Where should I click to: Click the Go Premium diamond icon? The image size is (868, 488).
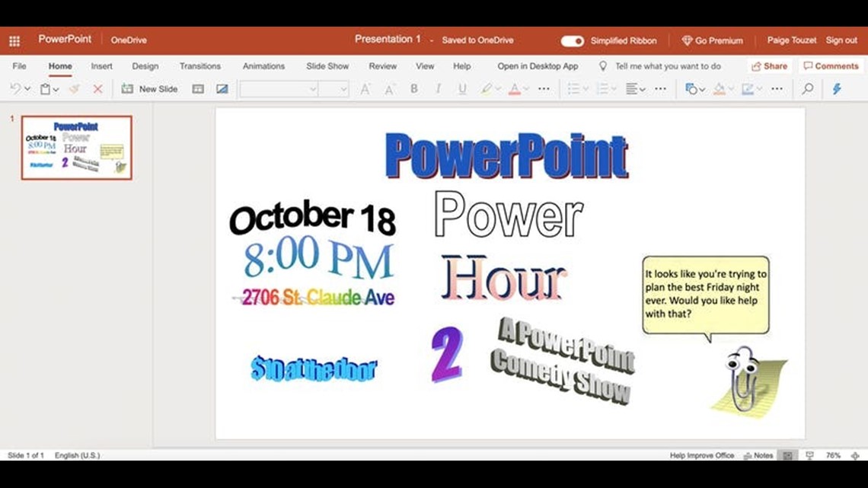(x=687, y=40)
